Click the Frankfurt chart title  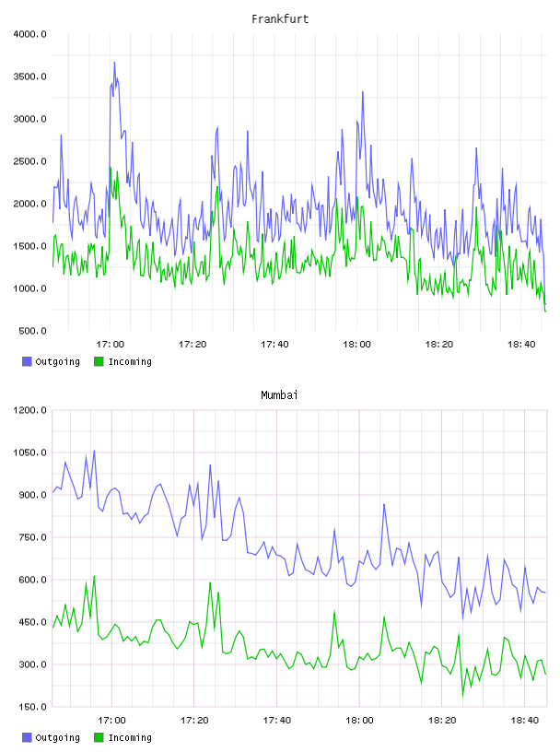[x=280, y=19]
